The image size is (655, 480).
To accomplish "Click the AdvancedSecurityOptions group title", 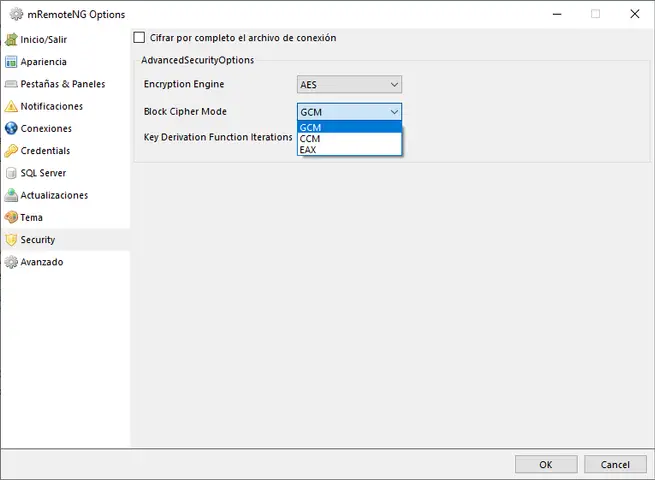I will pos(198,60).
